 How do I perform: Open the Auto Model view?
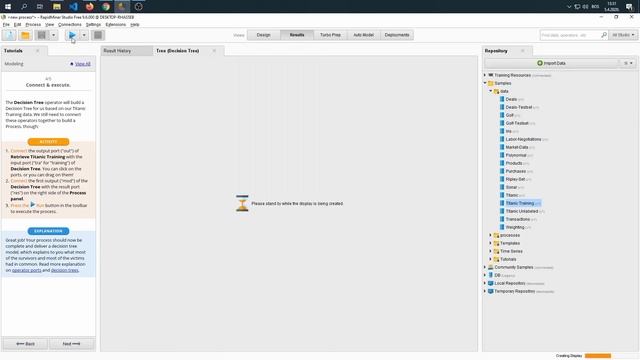pyautogui.click(x=363, y=35)
